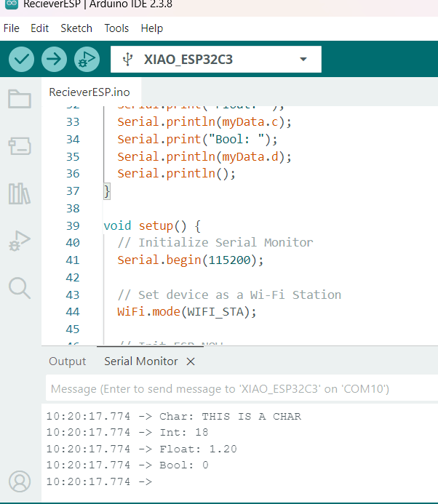This screenshot has width=438, height=504.
Task: Click the 'Int: 18' serial output line
Action: coord(184,432)
